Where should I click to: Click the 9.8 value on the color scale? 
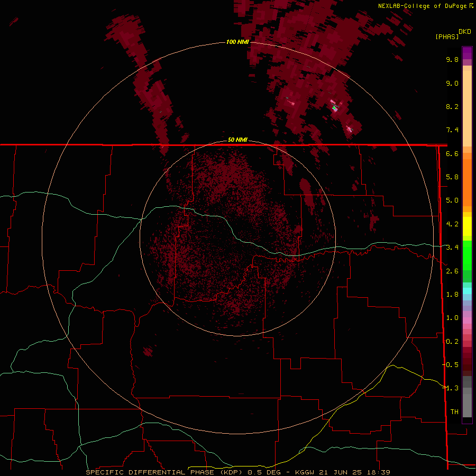[x=452, y=59]
